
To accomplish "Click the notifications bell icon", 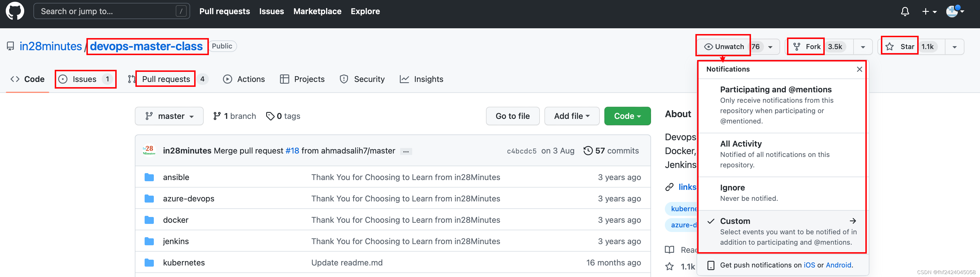I will pos(905,12).
